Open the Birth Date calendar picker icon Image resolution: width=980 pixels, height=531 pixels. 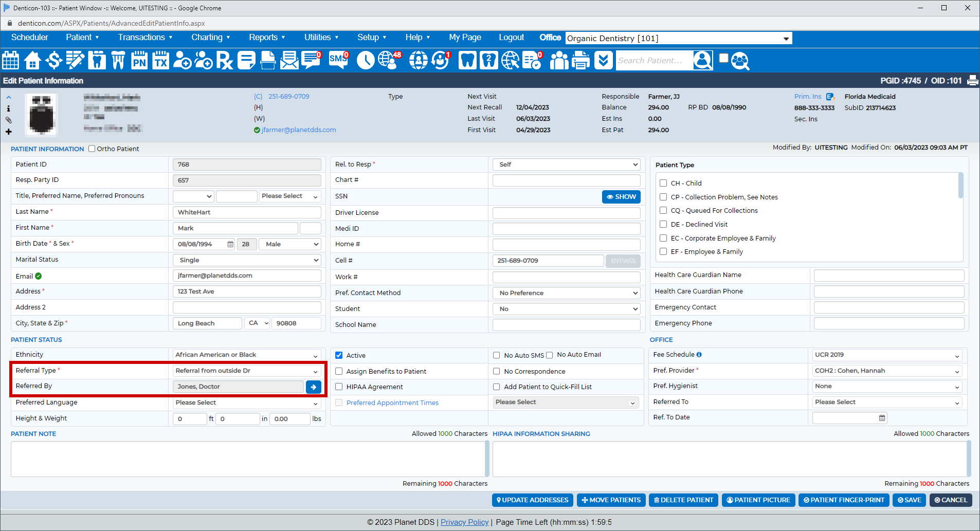(x=230, y=244)
